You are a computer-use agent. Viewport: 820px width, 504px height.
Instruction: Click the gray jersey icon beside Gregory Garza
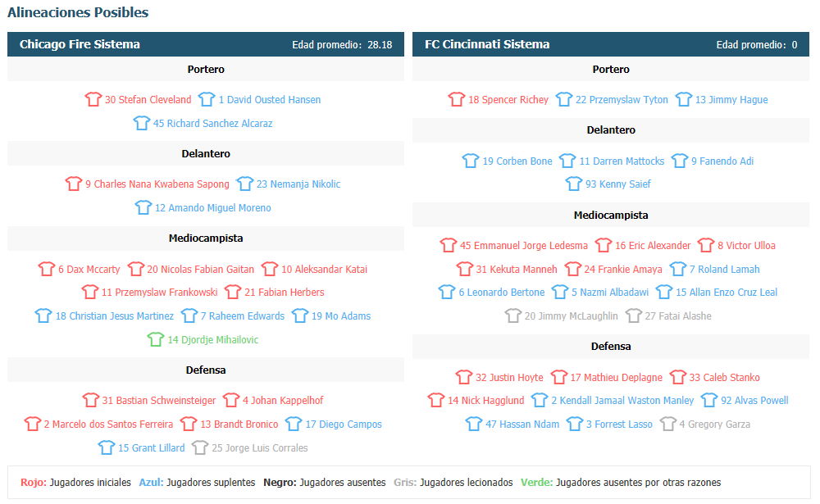(x=667, y=424)
